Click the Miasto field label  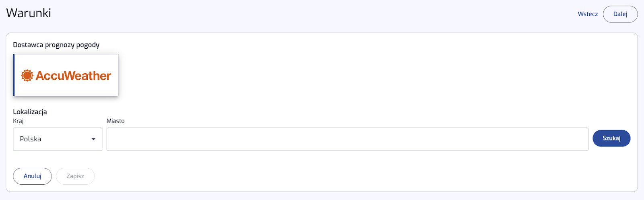tap(116, 121)
